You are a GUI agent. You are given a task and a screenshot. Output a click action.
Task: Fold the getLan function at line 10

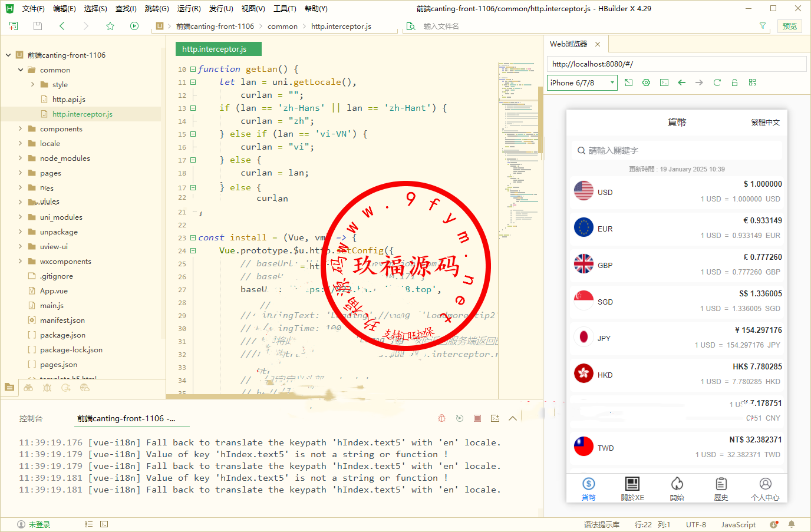(193, 69)
